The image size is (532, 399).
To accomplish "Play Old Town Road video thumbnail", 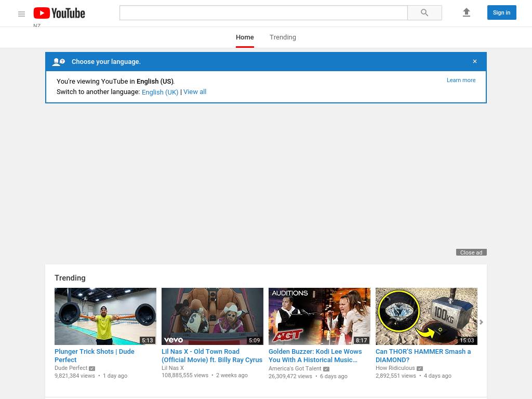I will coord(212,316).
